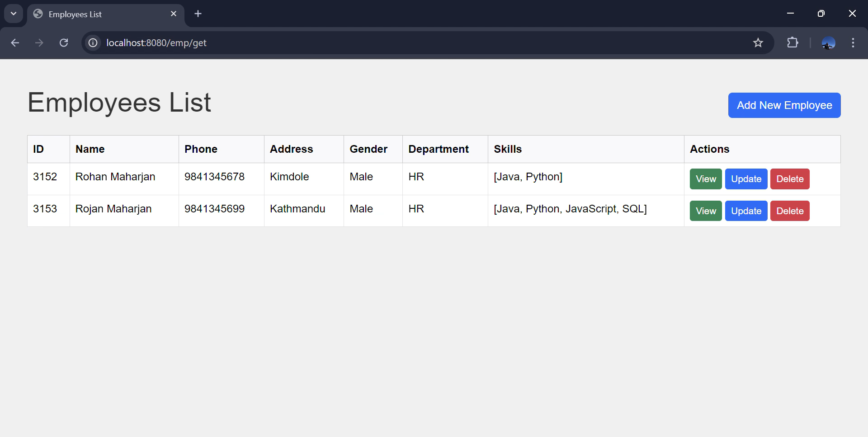This screenshot has height=437, width=868.
Task: Select the Employees List tab
Action: [99, 14]
